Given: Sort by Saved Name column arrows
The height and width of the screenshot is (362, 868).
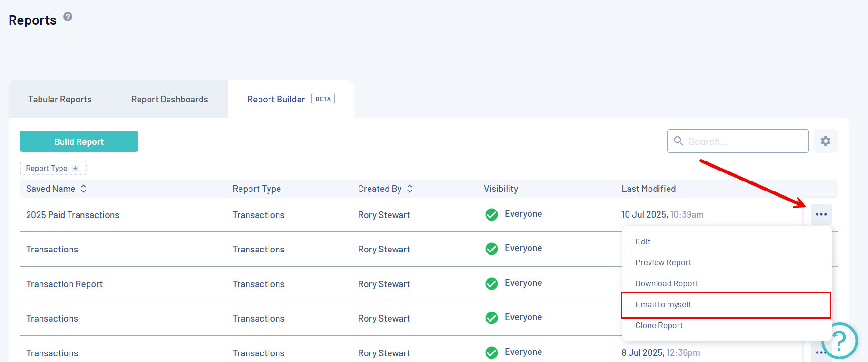Looking at the screenshot, I should 84,189.
